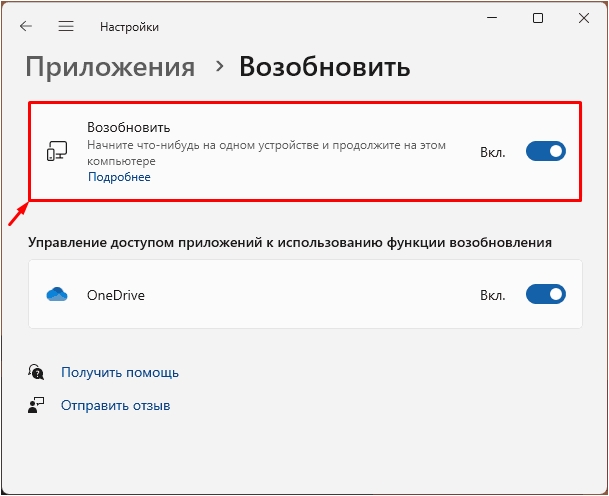Open the Отправить отзыв link
Image resolution: width=609 pixels, height=496 pixels.
click(116, 406)
